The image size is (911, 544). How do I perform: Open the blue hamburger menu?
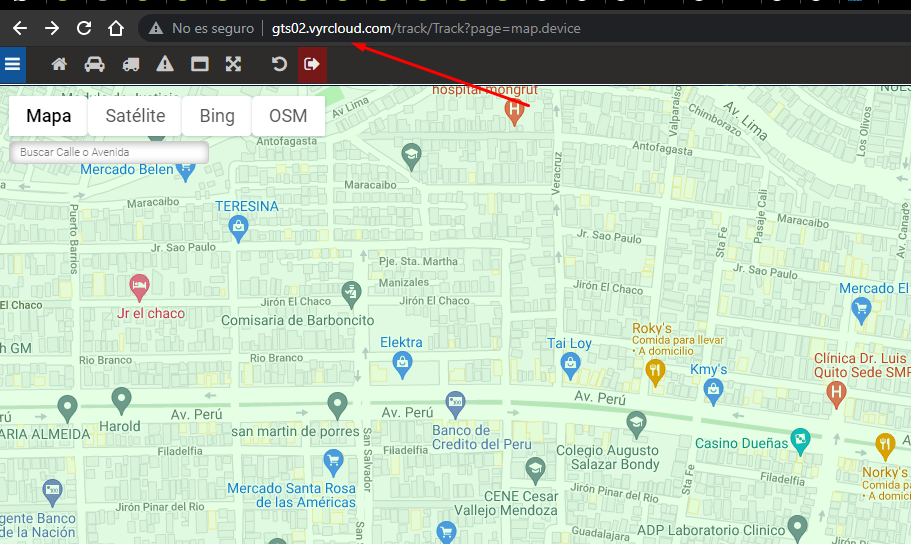(12, 65)
